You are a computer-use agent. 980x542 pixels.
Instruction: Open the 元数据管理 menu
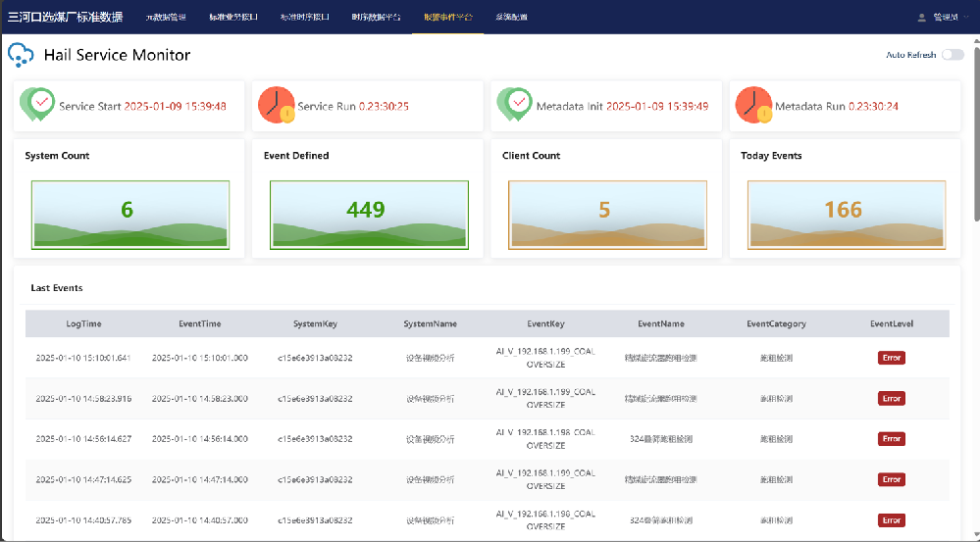[x=165, y=17]
